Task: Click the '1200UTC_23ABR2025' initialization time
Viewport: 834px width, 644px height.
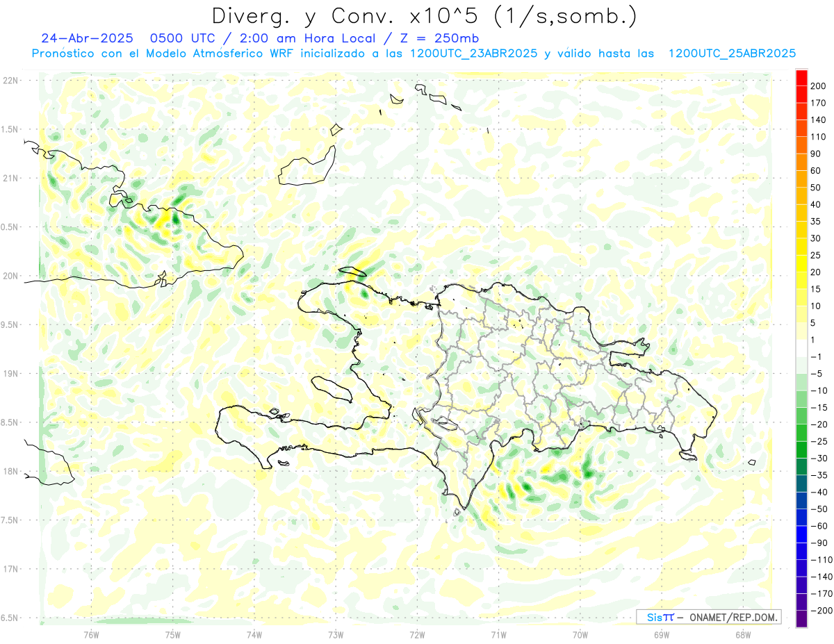Action: click(474, 53)
